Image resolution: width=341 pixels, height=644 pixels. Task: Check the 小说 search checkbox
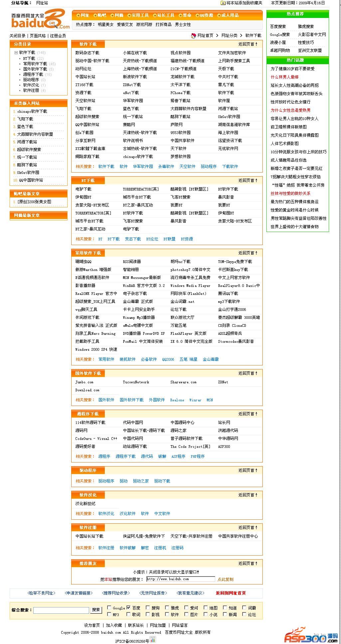coord(206,614)
